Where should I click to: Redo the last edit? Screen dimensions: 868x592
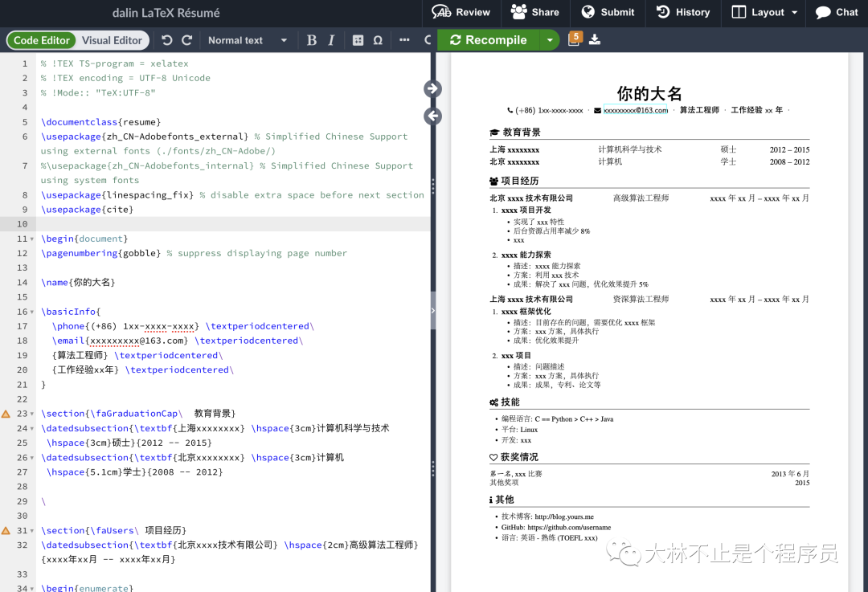(x=187, y=40)
